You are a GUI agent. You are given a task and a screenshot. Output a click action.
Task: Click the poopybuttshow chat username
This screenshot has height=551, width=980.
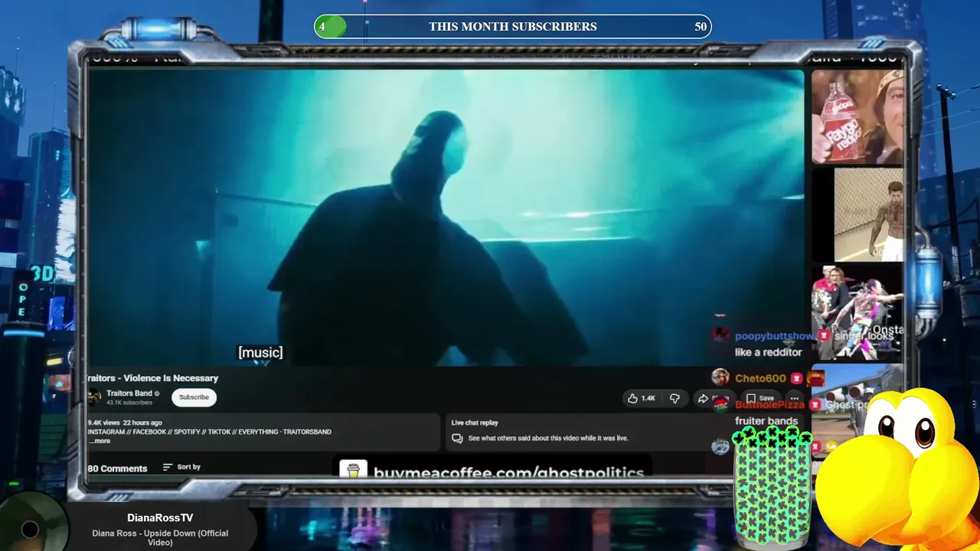(x=775, y=336)
